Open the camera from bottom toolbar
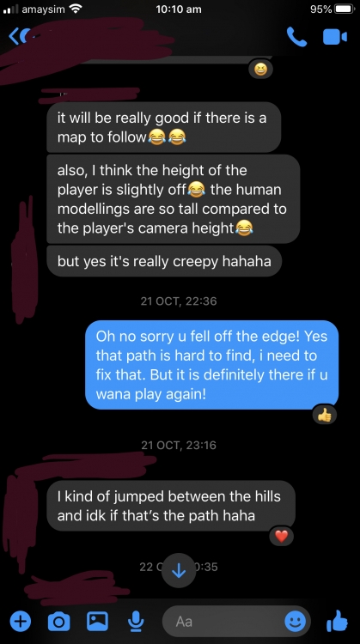The width and height of the screenshot is (360, 644). [58, 622]
